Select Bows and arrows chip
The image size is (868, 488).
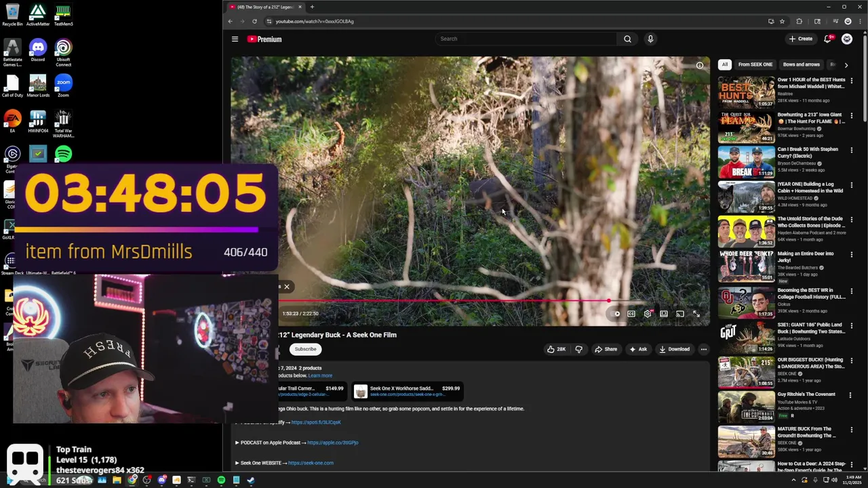click(x=802, y=64)
